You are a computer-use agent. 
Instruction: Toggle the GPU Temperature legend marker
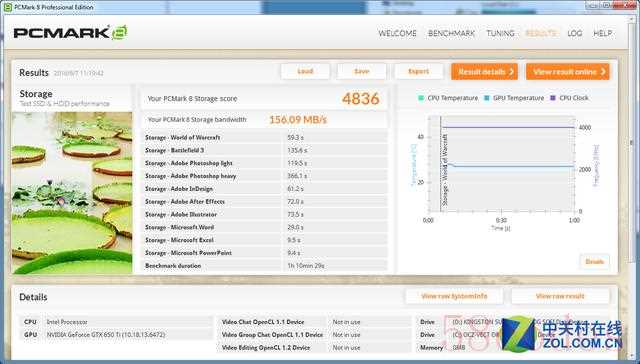[487, 98]
